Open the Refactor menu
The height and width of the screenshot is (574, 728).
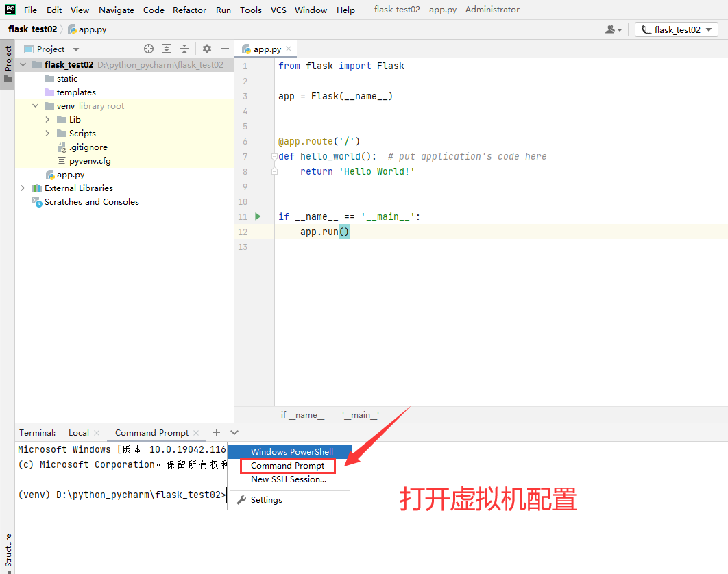tap(191, 10)
